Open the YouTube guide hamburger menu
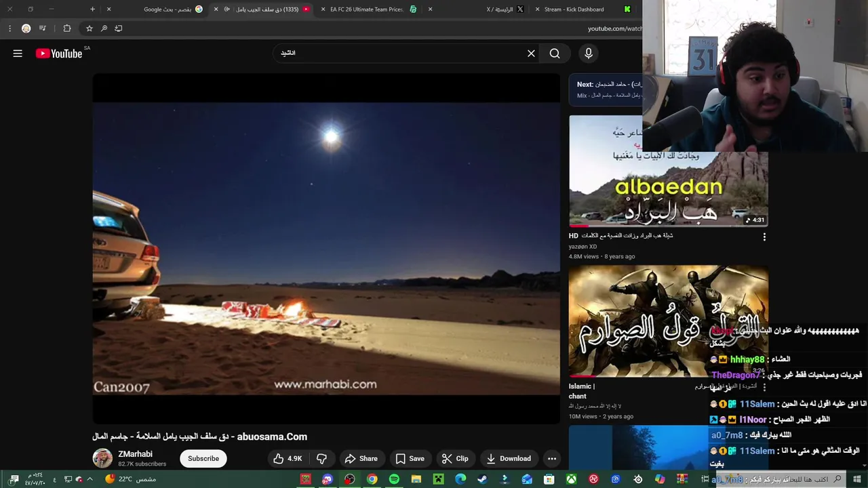The height and width of the screenshot is (488, 868). coord(18,54)
